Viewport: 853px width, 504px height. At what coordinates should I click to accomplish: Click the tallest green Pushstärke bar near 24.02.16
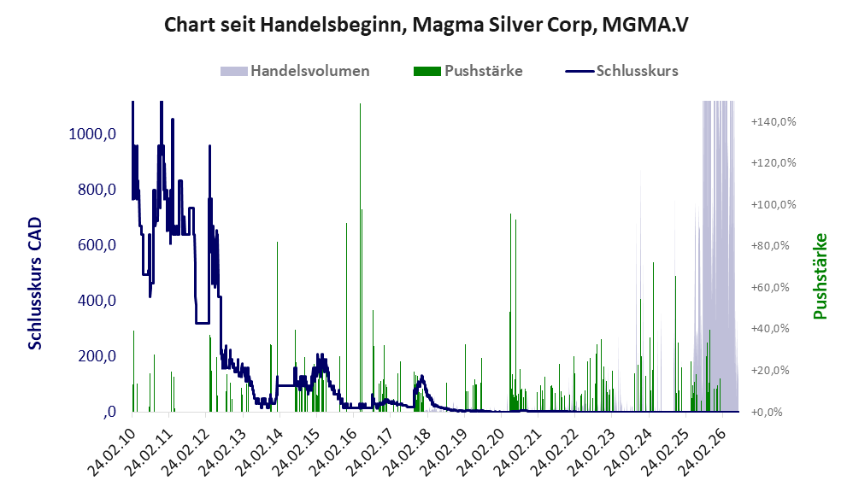click(x=360, y=255)
